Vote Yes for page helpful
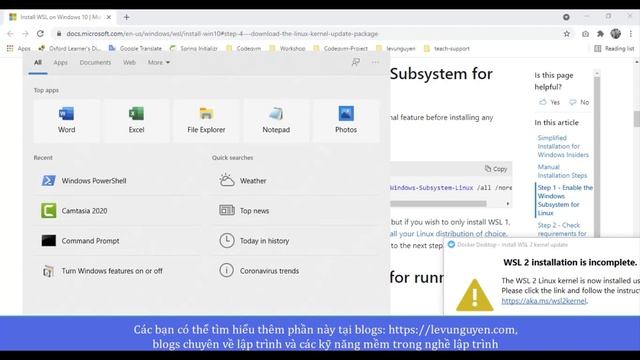640x360 pixels. point(549,102)
